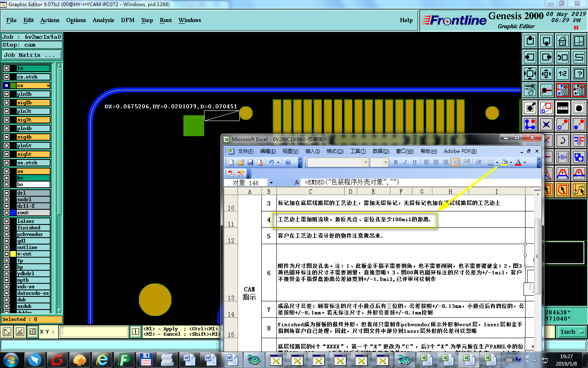Image resolution: width=588 pixels, height=368 pixels.
Task: Toggle the checkbox for layer drl
Action: pos(7,193)
